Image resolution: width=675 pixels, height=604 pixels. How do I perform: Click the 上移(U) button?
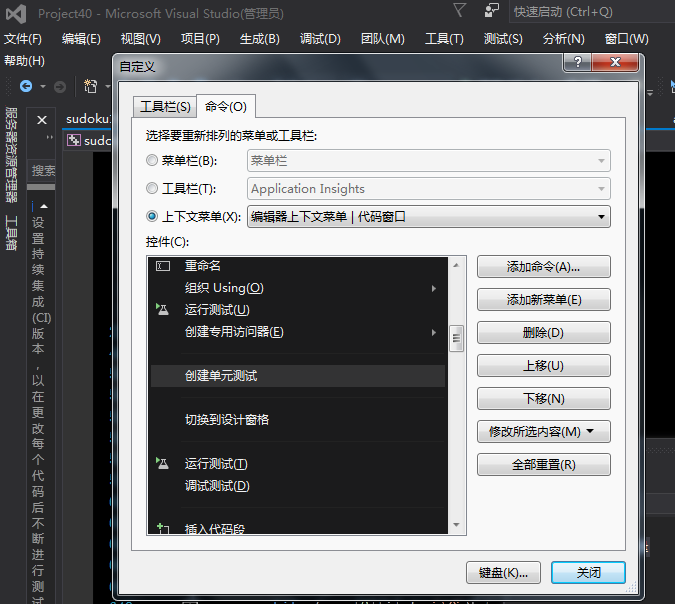tap(543, 365)
